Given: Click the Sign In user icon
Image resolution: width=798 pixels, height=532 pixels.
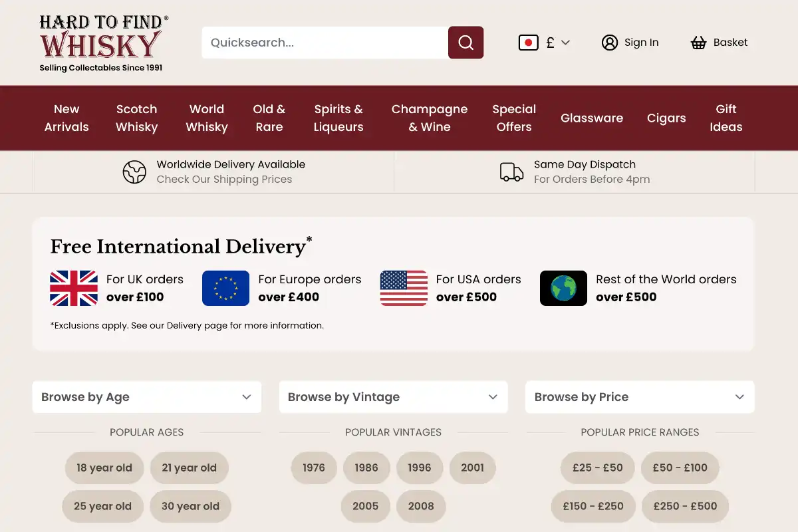Looking at the screenshot, I should (x=609, y=43).
